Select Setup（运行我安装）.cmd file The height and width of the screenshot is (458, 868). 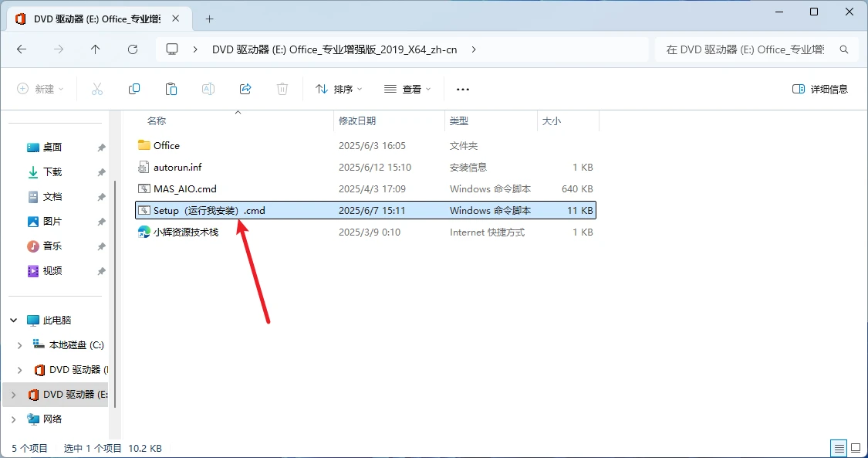pos(366,210)
